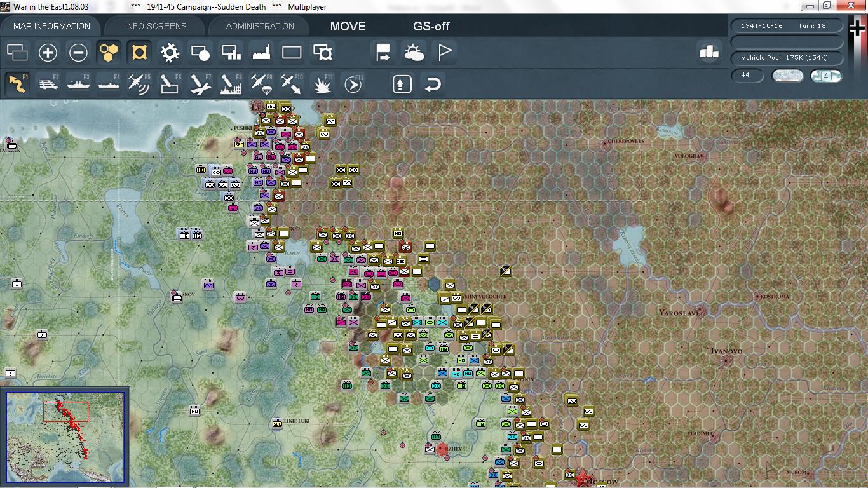Select F4 amphibious transport mode
The height and width of the screenshot is (488, 868).
coord(109,84)
